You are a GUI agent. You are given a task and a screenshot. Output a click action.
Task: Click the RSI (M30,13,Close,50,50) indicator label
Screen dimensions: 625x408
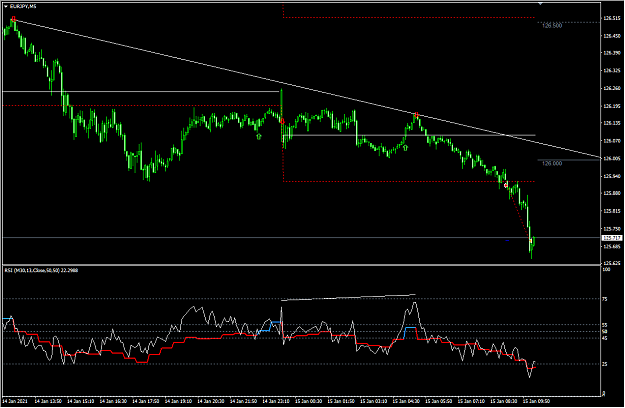[41, 270]
